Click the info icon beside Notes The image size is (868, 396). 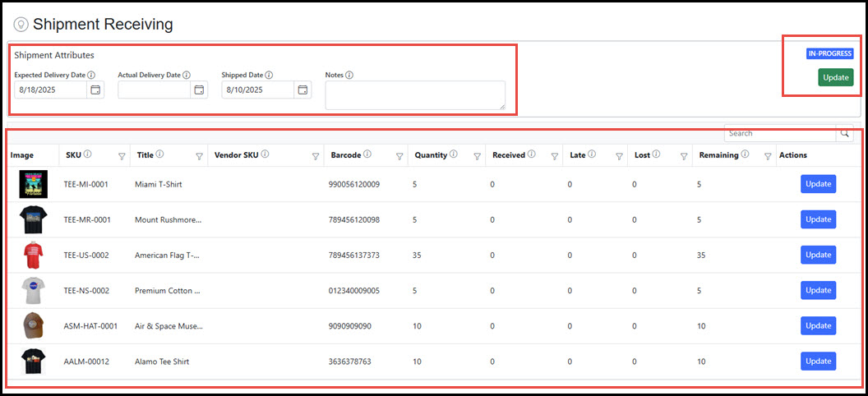[349, 75]
